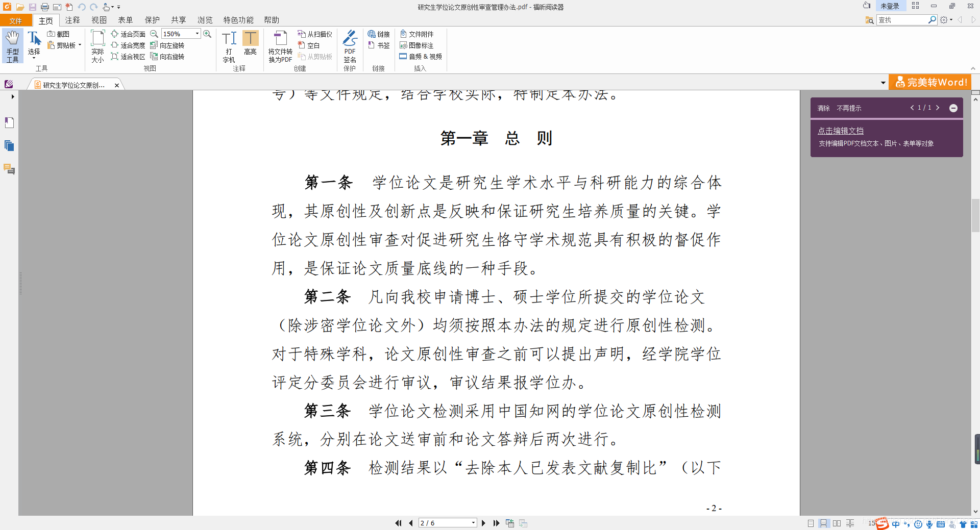The height and width of the screenshot is (530, 980).
Task: Insert a file attachment (文件附件)
Action: pos(418,34)
